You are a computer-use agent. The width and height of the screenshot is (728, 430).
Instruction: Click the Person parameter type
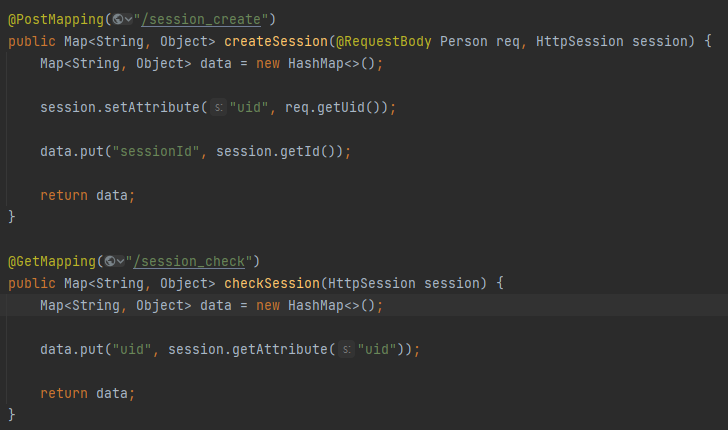click(x=463, y=41)
